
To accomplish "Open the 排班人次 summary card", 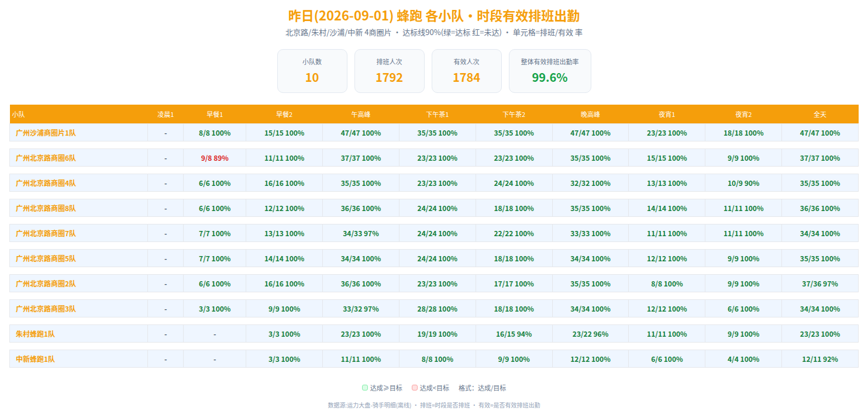I will [389, 71].
